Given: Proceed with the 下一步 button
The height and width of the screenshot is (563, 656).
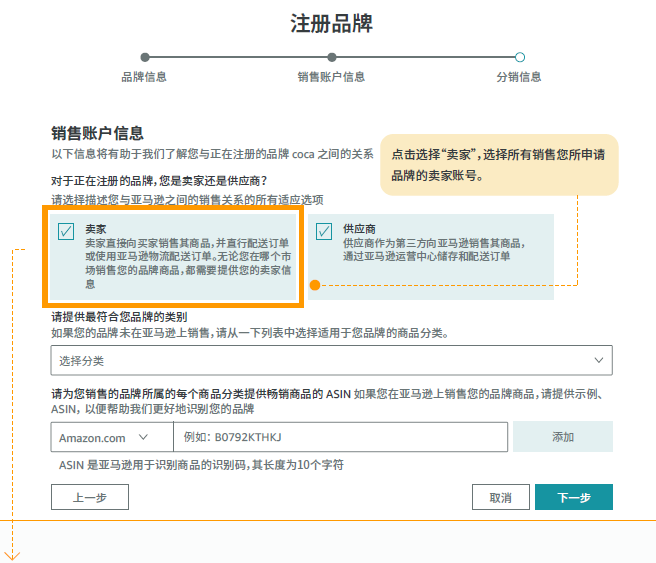Looking at the screenshot, I should [x=574, y=497].
